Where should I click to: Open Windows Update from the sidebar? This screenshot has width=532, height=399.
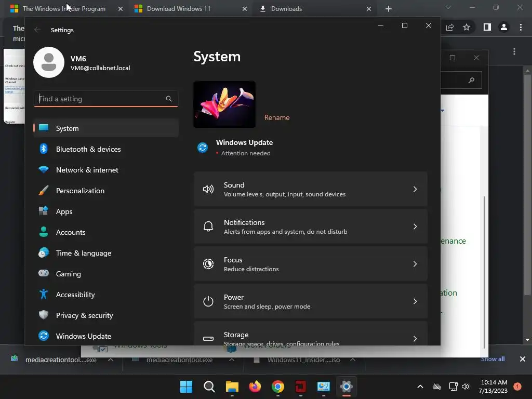(106, 336)
